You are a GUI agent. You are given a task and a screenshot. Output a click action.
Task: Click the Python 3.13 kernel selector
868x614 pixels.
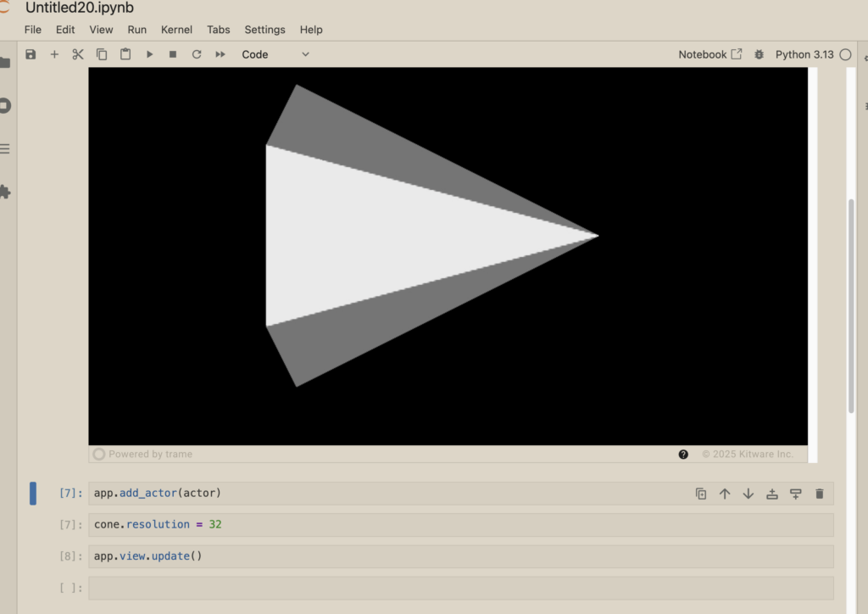804,54
